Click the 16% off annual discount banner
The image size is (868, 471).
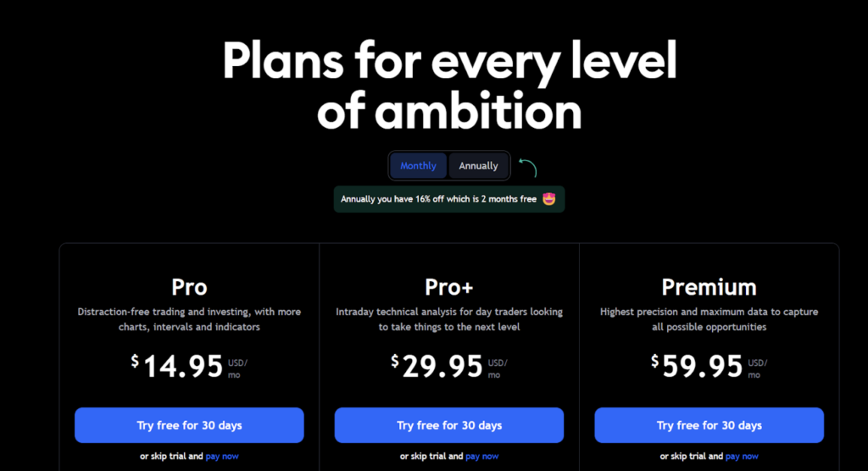tap(449, 199)
